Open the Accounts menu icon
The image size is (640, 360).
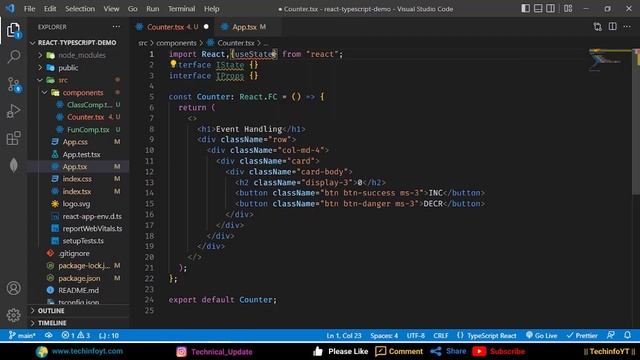pos(13,288)
